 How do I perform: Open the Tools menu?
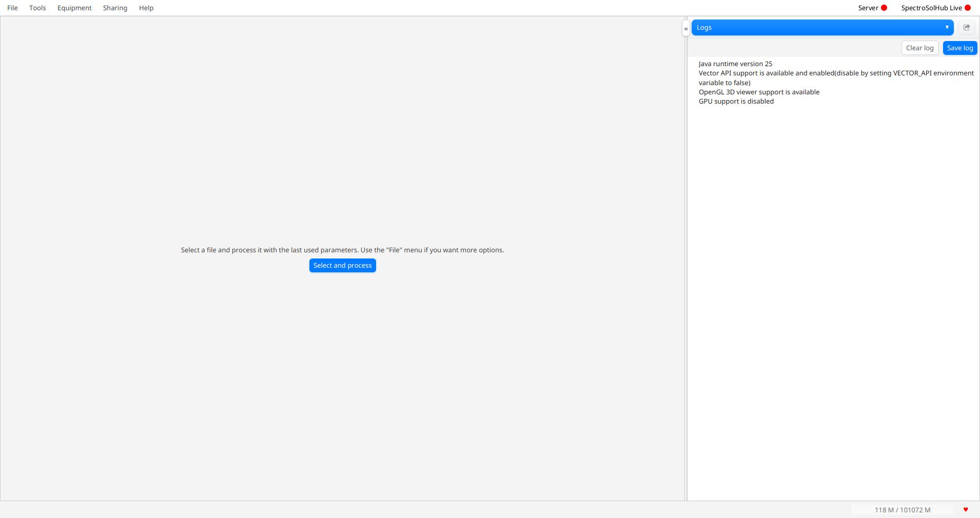click(x=37, y=8)
